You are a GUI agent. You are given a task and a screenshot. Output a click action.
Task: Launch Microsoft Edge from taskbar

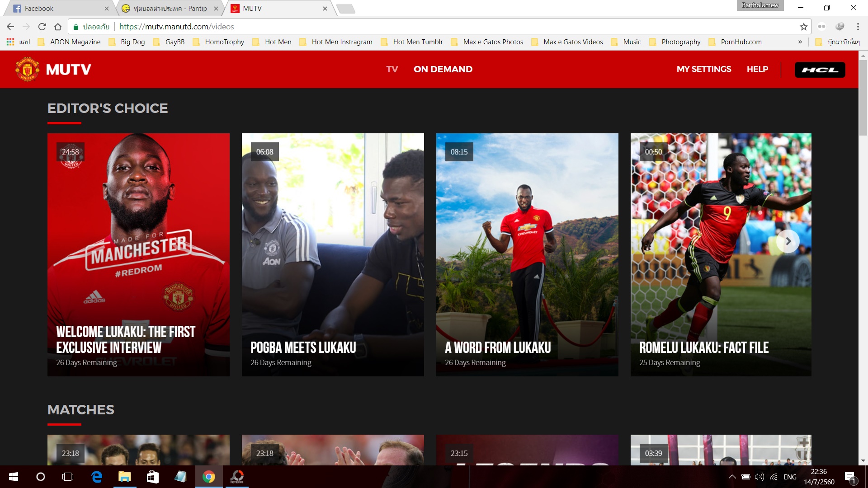tap(97, 477)
